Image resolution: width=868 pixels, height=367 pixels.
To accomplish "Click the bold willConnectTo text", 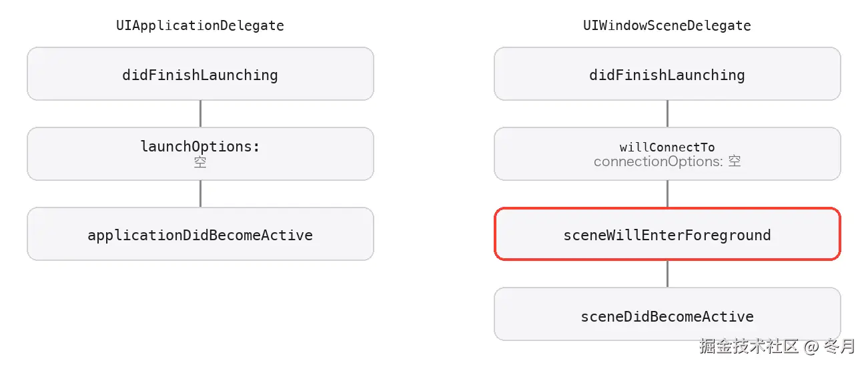I will pos(667,147).
